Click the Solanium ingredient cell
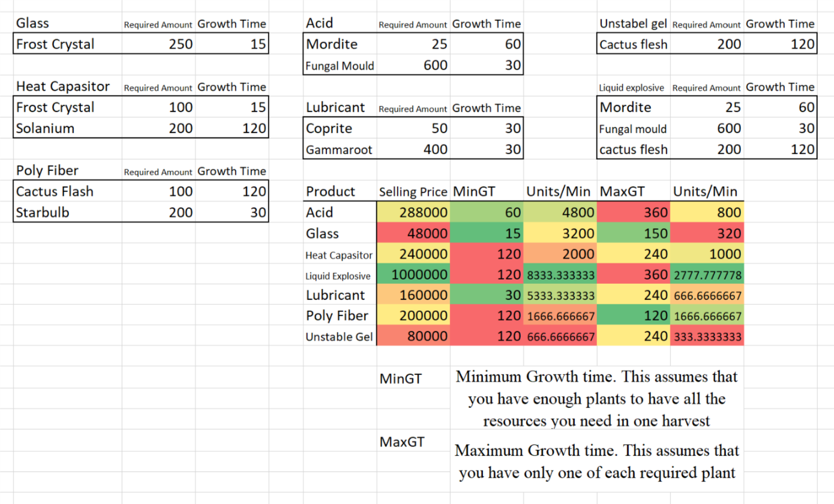The image size is (834, 504). click(x=67, y=128)
